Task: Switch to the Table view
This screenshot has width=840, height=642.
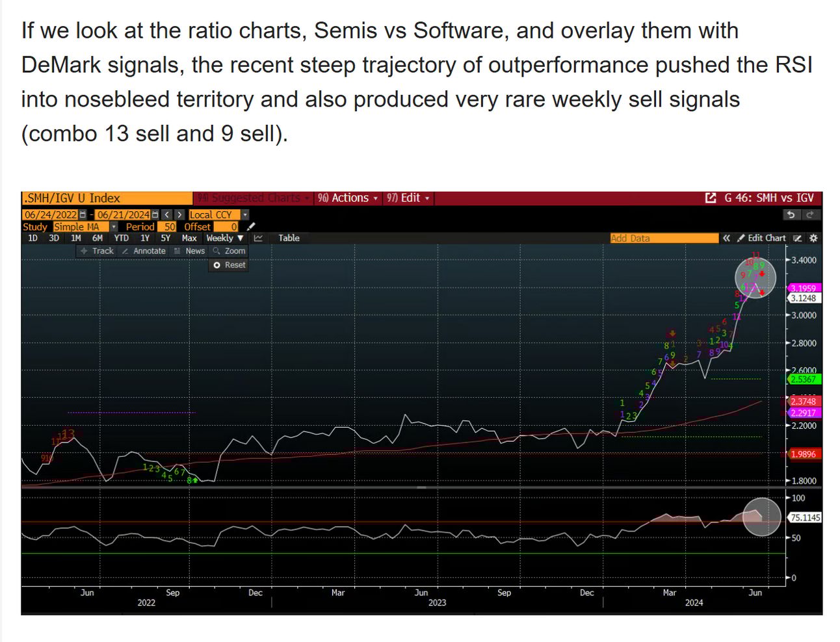Action: tap(289, 238)
